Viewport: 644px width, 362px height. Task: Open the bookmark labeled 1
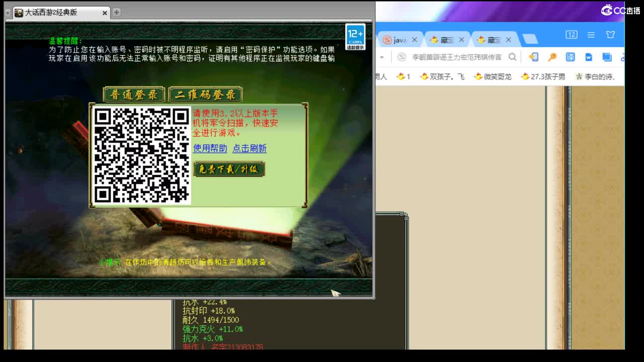[x=404, y=77]
